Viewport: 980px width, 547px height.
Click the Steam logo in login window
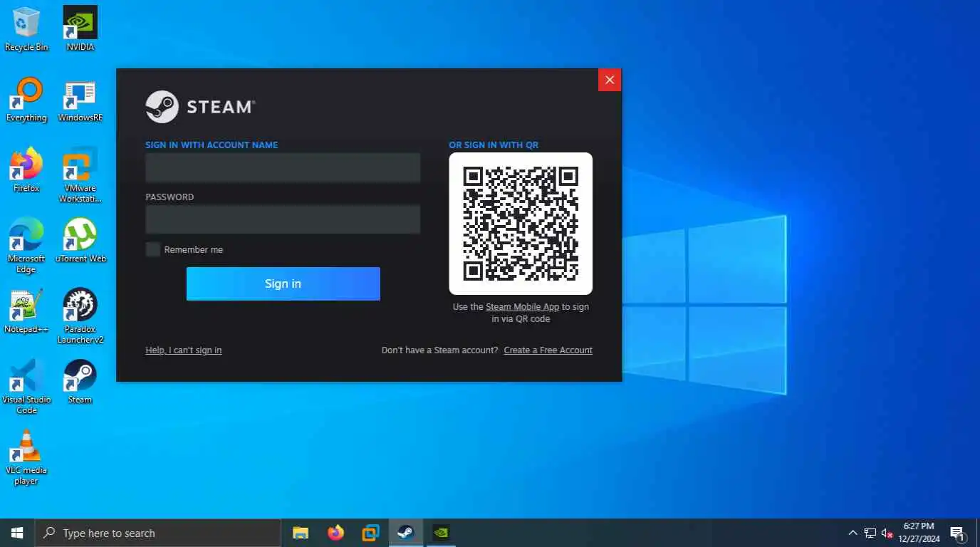coord(200,107)
